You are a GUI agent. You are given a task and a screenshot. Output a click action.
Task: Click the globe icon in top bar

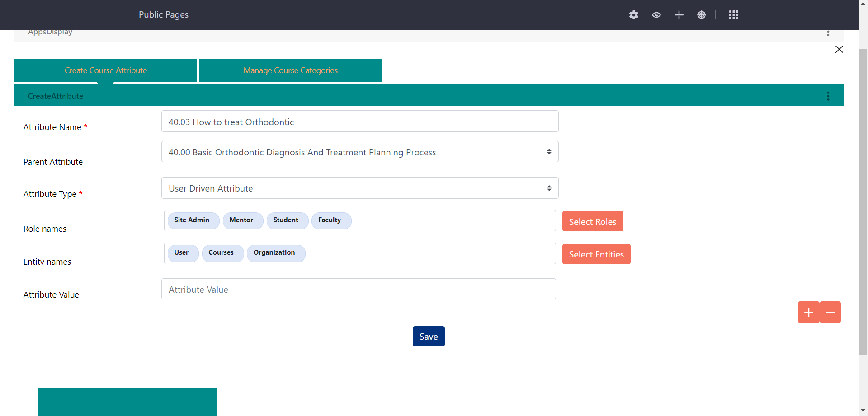tap(702, 15)
